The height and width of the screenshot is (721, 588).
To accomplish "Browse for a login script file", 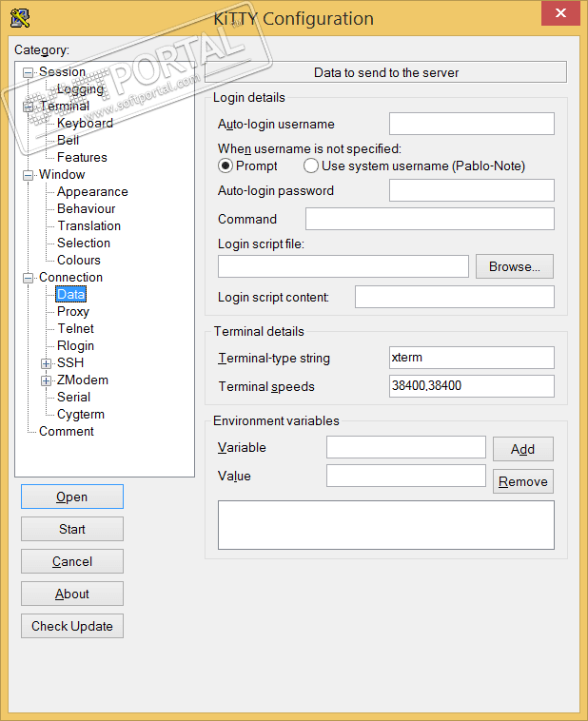I will point(515,266).
